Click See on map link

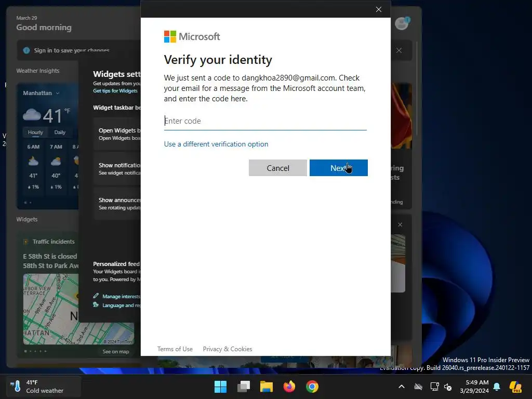click(x=116, y=352)
